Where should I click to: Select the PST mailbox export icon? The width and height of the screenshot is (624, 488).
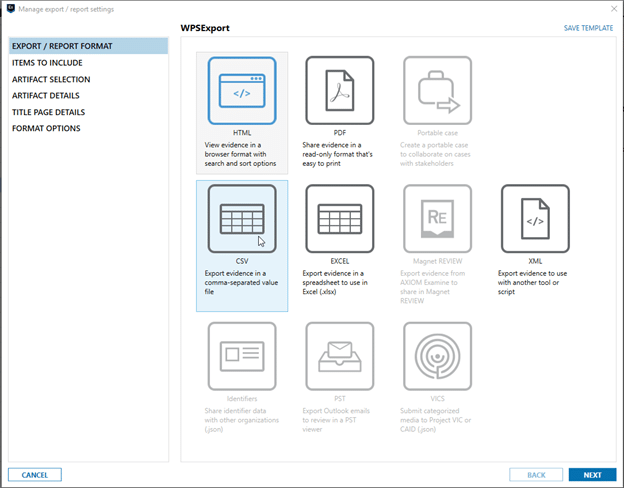[x=340, y=356]
